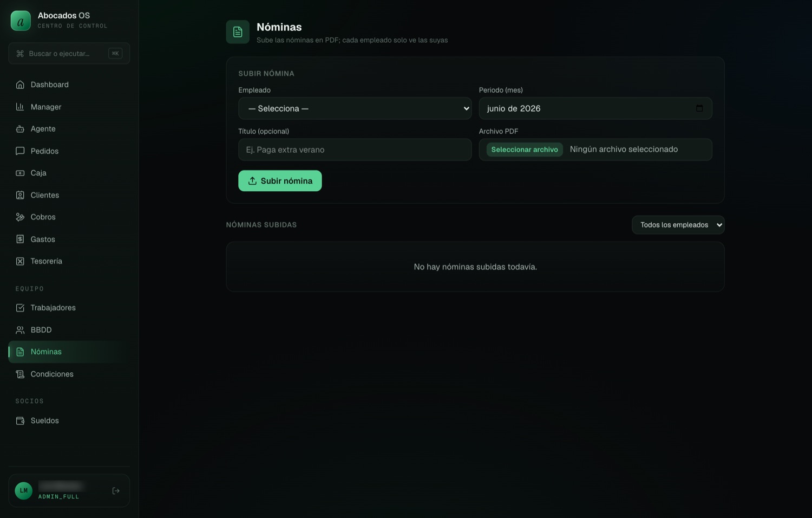812x518 pixels.
Task: Open the Todos los empleados filter dropdown
Action: (678, 225)
